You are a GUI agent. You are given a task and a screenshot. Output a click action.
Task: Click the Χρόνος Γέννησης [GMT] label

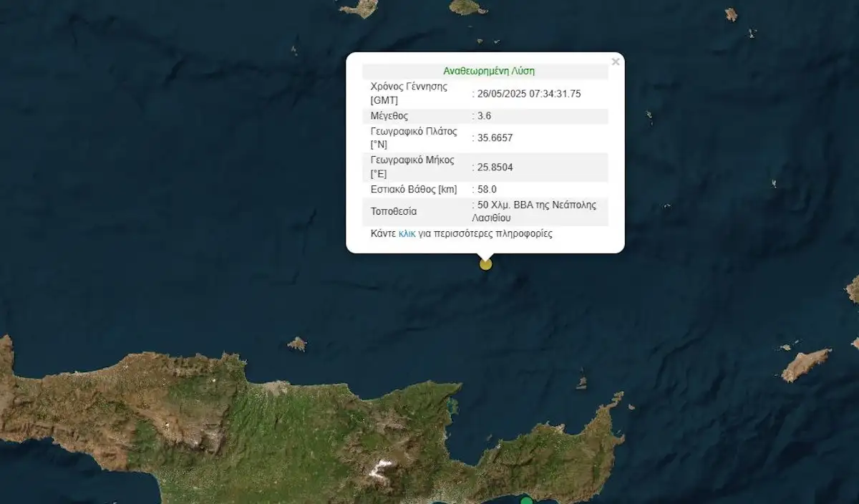point(409,93)
